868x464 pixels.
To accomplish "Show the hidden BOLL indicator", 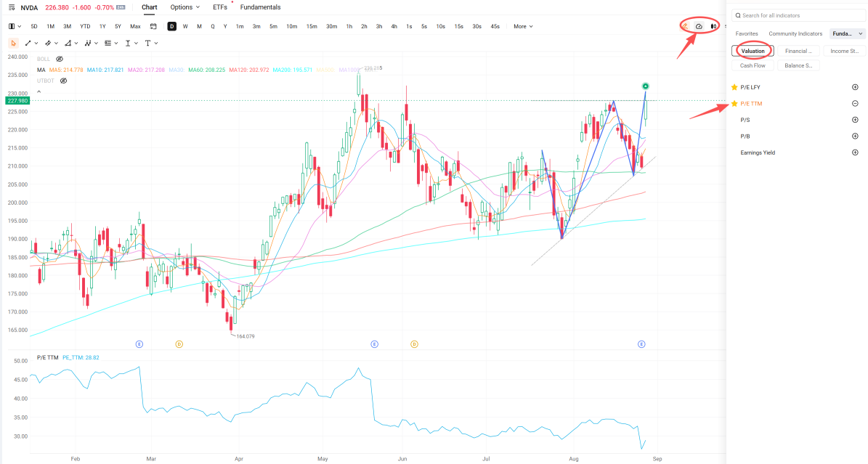I will pyautogui.click(x=60, y=59).
